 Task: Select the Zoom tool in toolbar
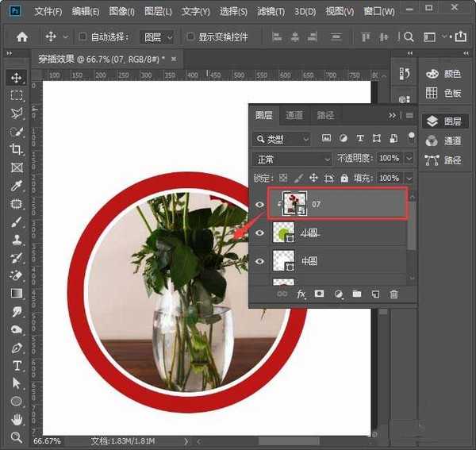pos(16,437)
